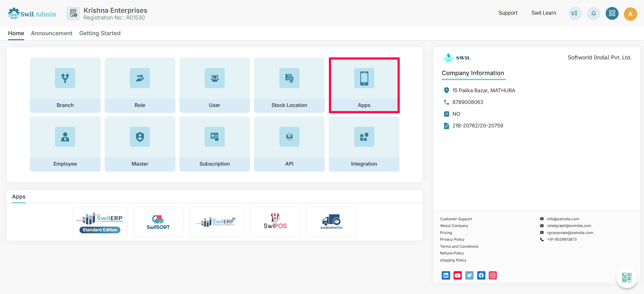Open About Company footer link
This screenshot has height=294, width=644.
(454, 226)
